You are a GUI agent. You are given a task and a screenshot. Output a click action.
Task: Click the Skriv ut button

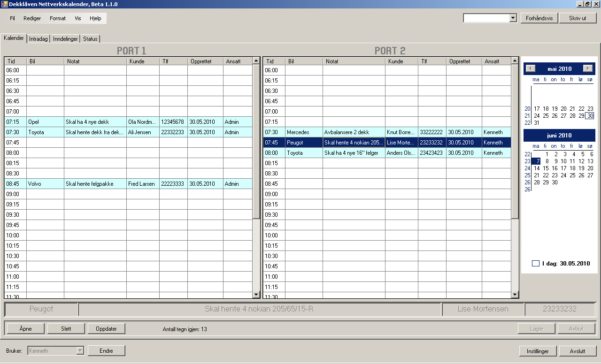(578, 18)
